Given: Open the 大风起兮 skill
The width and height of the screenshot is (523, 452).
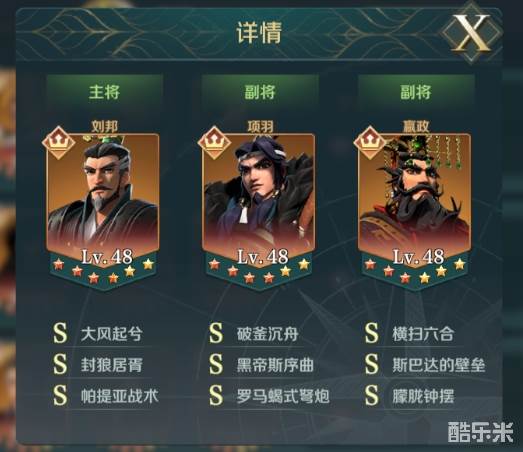Looking at the screenshot, I should pyautogui.click(x=112, y=334).
